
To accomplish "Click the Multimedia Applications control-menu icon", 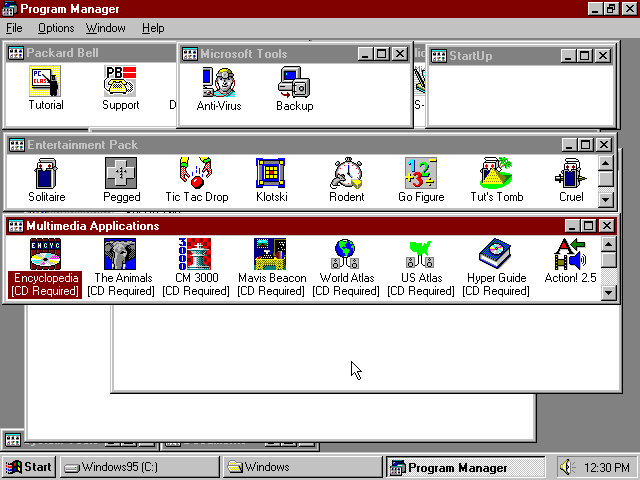I will click(x=16, y=226).
